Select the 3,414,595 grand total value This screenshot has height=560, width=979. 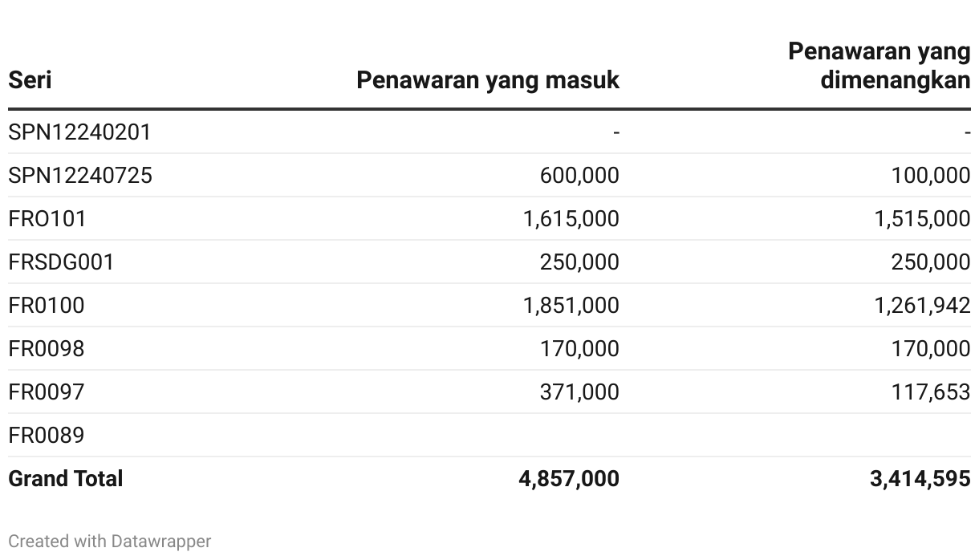(920, 479)
